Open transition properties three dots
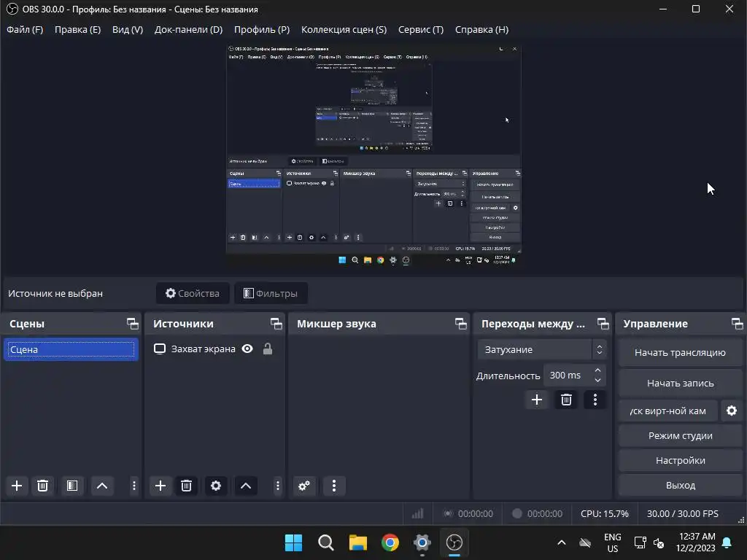Viewport: 747px width, 560px height. click(x=595, y=400)
